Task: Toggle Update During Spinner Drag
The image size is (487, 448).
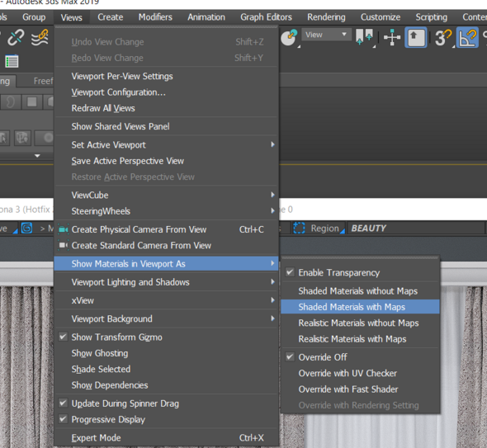Action: 166,403
